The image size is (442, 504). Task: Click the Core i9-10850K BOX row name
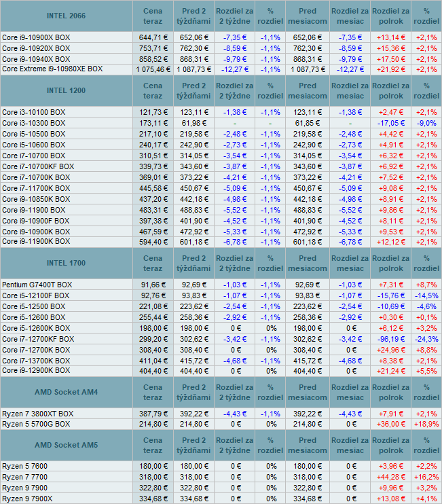tap(36, 199)
